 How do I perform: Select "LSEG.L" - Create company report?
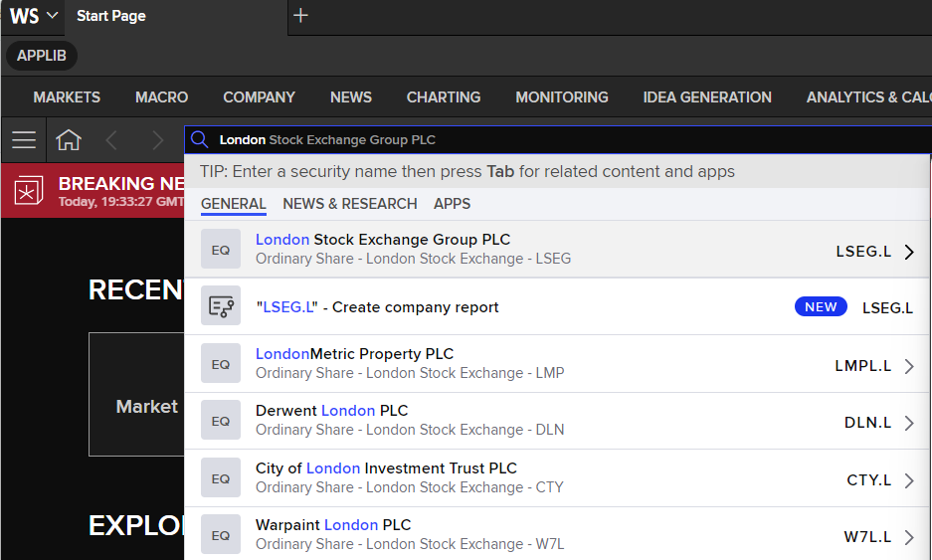pyautogui.click(x=556, y=306)
